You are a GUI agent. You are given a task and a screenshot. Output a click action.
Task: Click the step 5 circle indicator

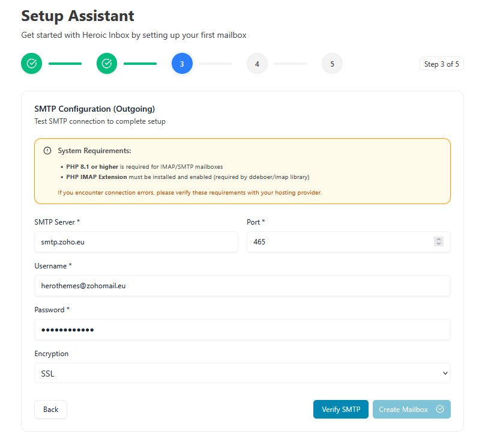332,64
